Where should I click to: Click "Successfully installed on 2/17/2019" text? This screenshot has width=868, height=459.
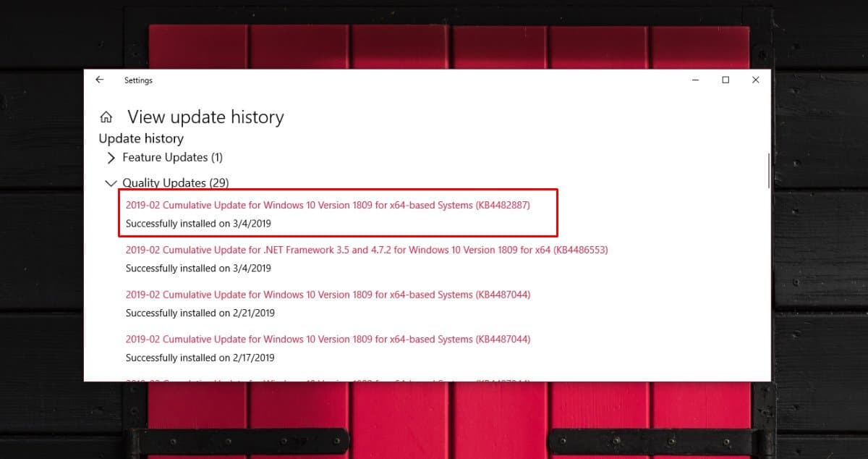click(x=200, y=358)
